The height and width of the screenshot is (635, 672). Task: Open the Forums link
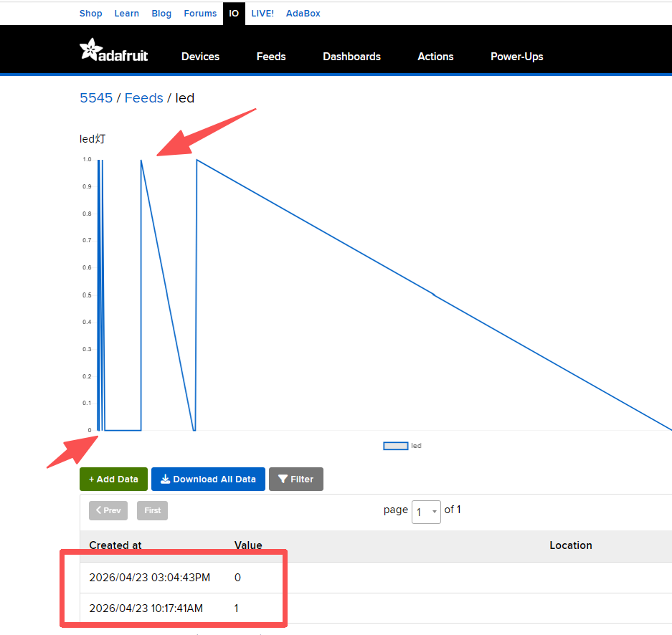pos(200,14)
